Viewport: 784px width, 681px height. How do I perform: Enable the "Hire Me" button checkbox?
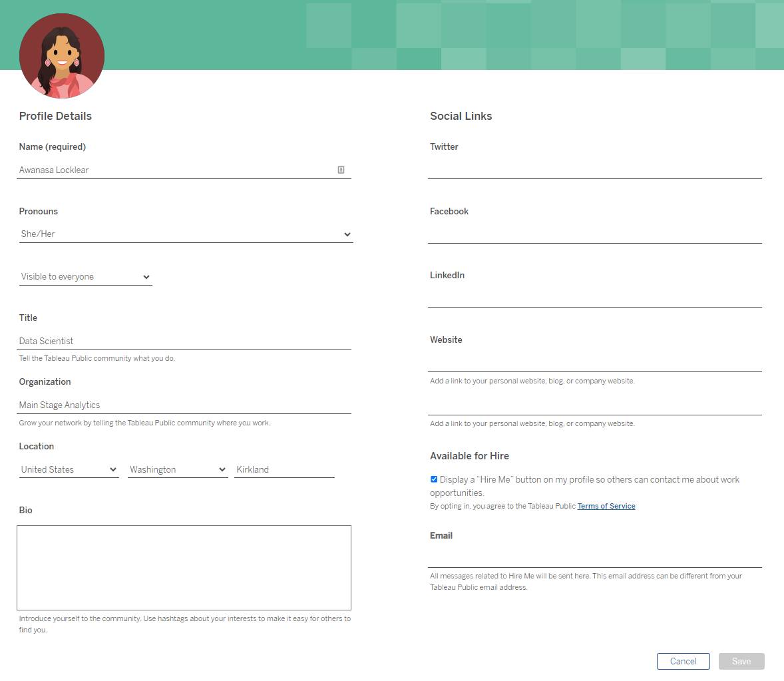433,479
